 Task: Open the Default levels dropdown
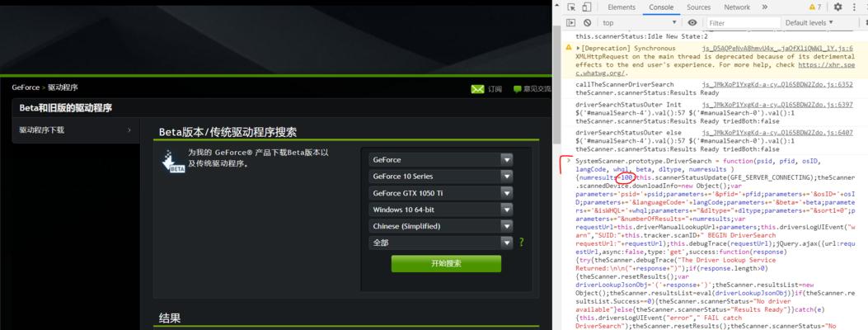[809, 23]
